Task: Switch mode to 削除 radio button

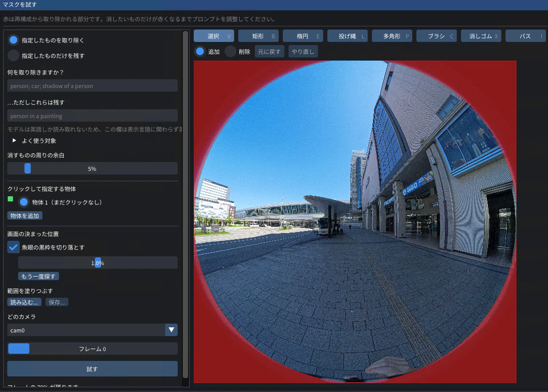Action: 230,52
